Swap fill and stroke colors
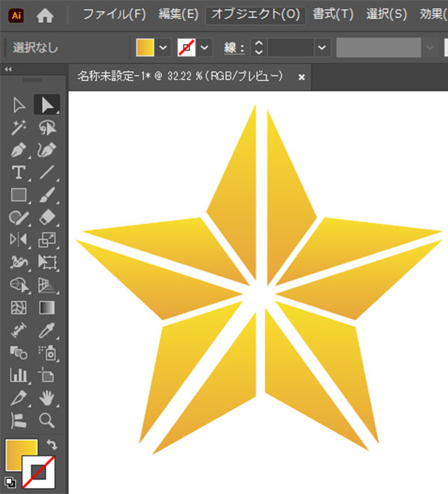 [x=52, y=444]
